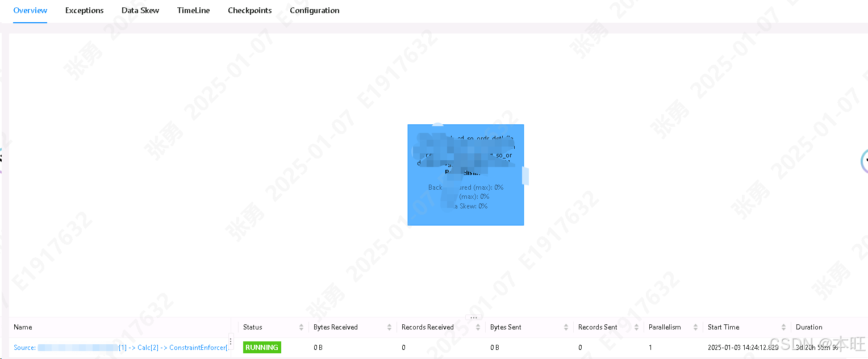The height and width of the screenshot is (359, 868).
Task: Open the Exceptions tab
Action: tap(84, 10)
